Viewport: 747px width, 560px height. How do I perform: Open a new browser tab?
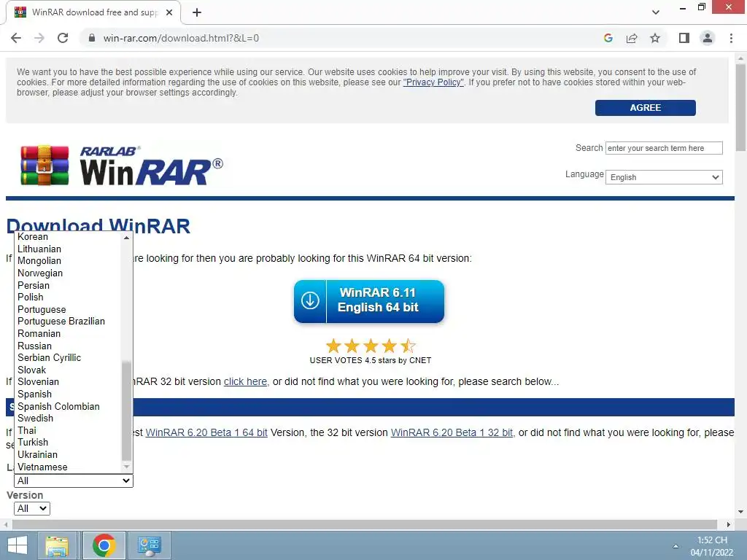coord(197,12)
